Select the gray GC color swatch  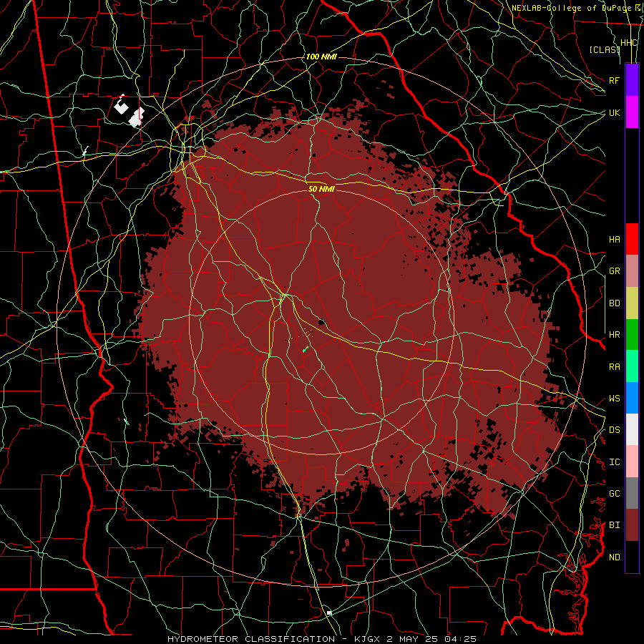click(632, 493)
